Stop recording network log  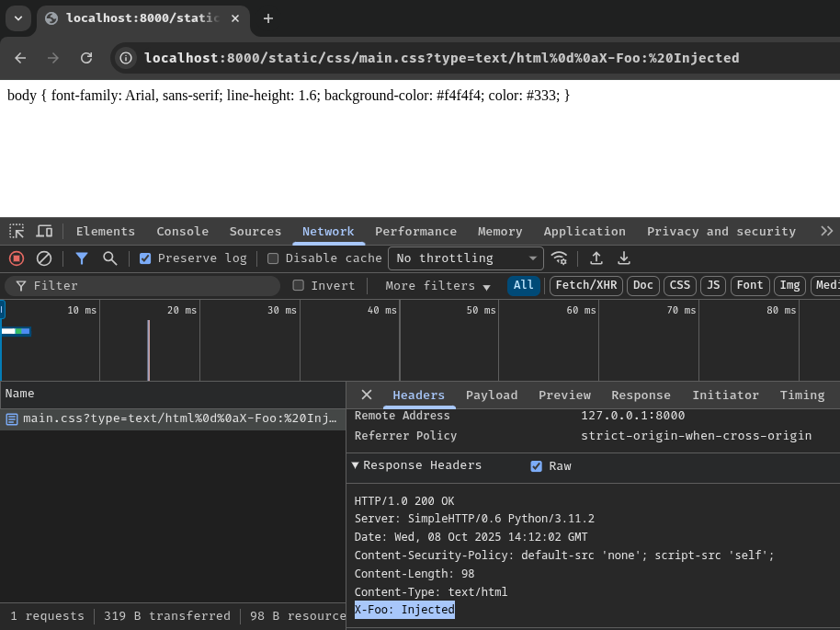[17, 258]
